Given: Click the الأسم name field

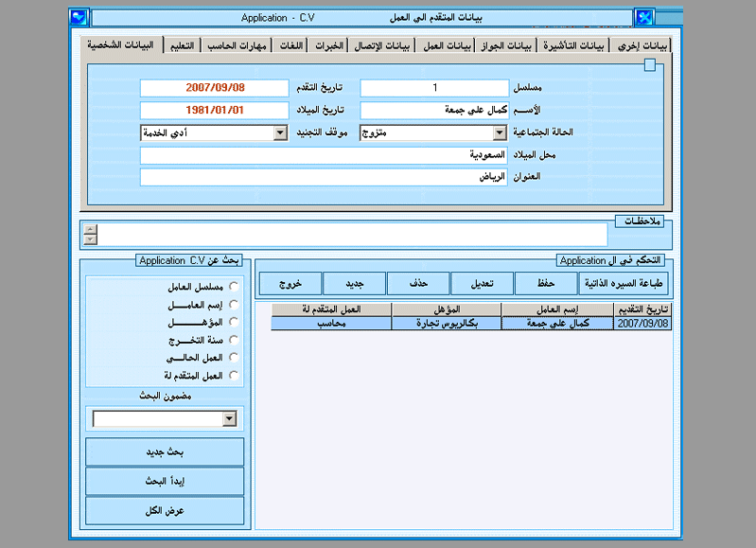Looking at the screenshot, I should [x=434, y=111].
